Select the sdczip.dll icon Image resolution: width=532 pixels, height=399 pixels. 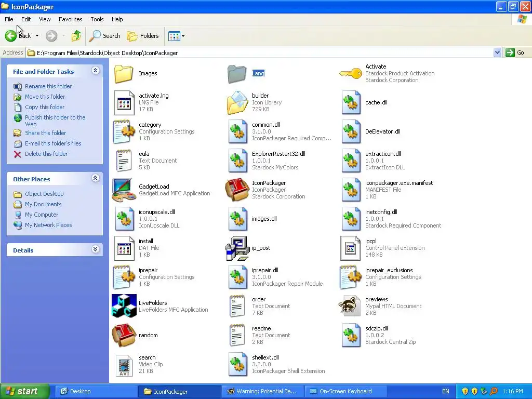pos(351,335)
